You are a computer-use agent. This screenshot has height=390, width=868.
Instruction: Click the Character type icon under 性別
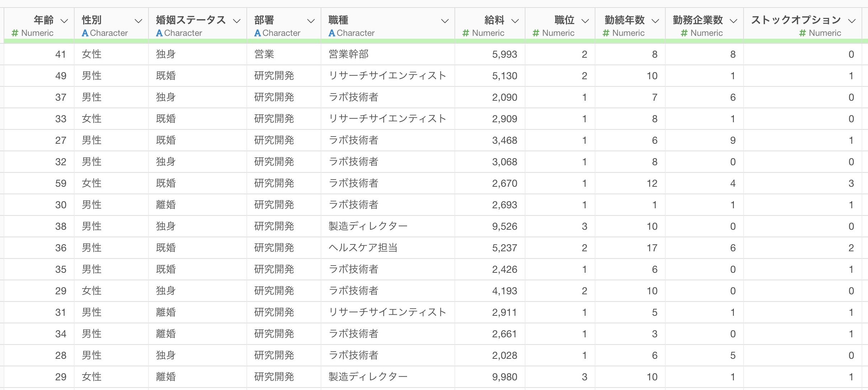coord(85,33)
